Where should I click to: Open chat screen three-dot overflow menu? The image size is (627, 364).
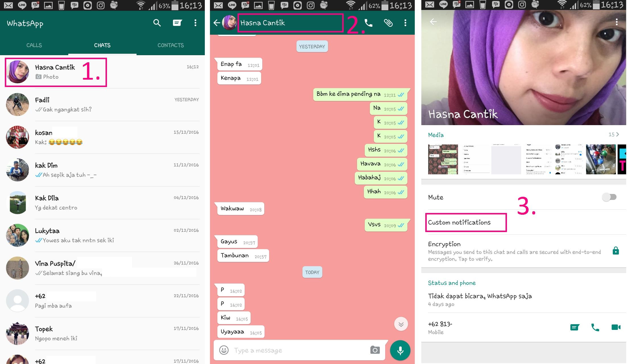[405, 23]
